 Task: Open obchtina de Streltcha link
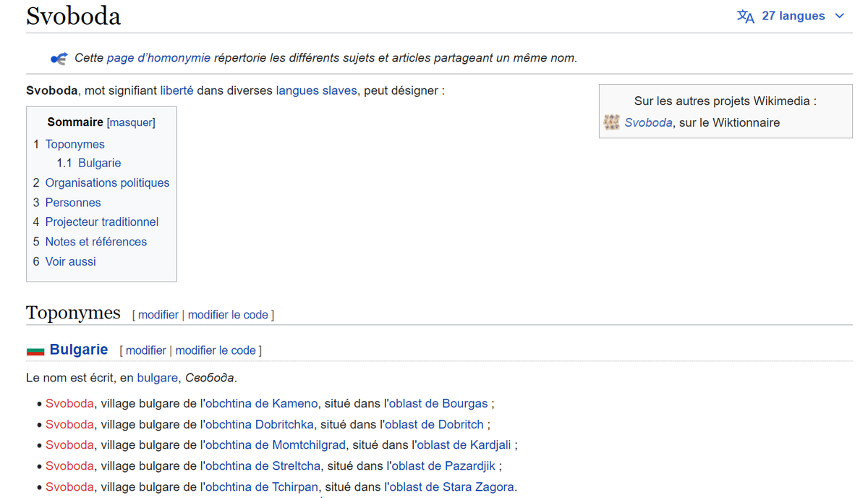tap(263, 465)
